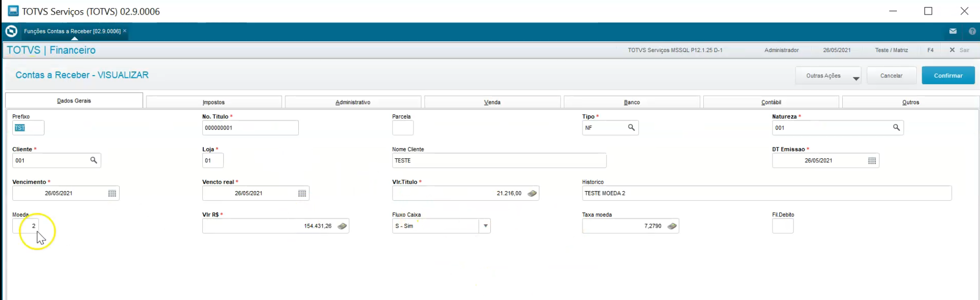Open DT Emissao calendar picker
980x300 pixels.
point(872,160)
